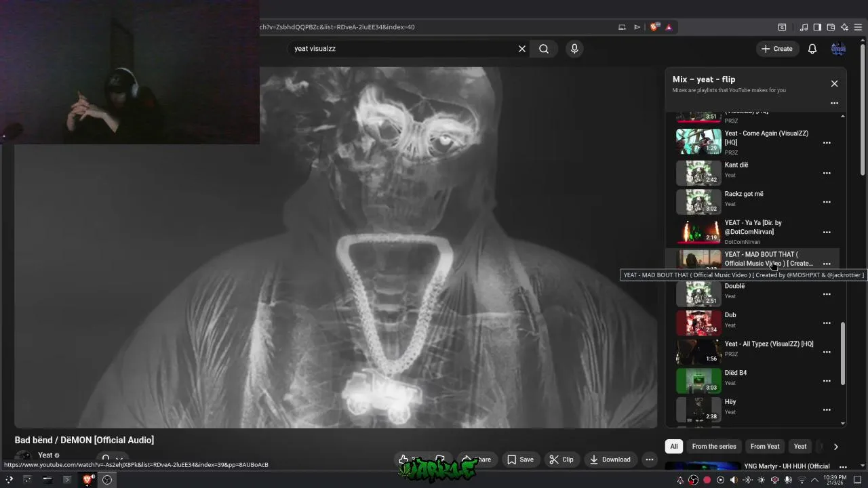This screenshot has width=868, height=488.
Task: Open three-dot menu for YEAT - Ya Ya
Action: pyautogui.click(x=827, y=232)
